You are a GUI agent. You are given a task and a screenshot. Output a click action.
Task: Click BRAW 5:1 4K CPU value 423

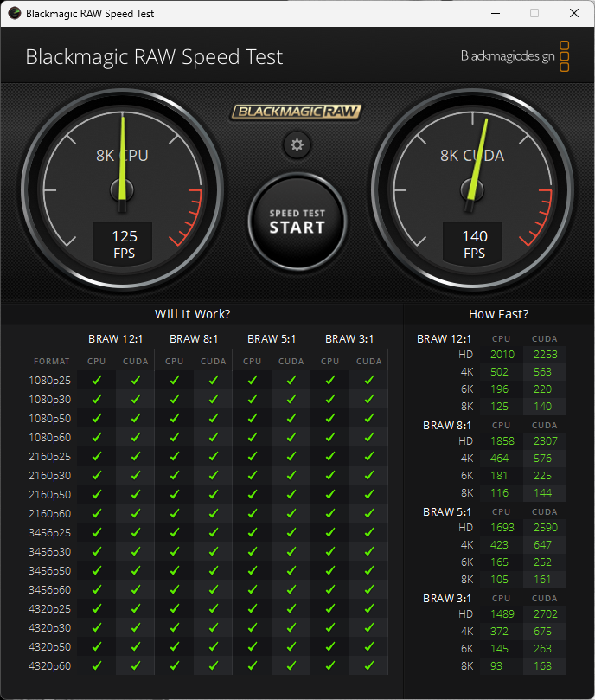[x=499, y=545]
